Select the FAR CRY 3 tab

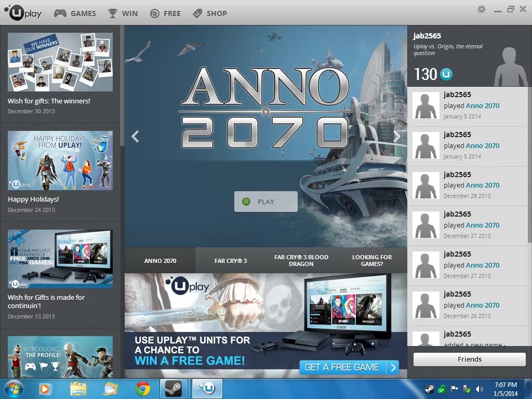tap(231, 261)
